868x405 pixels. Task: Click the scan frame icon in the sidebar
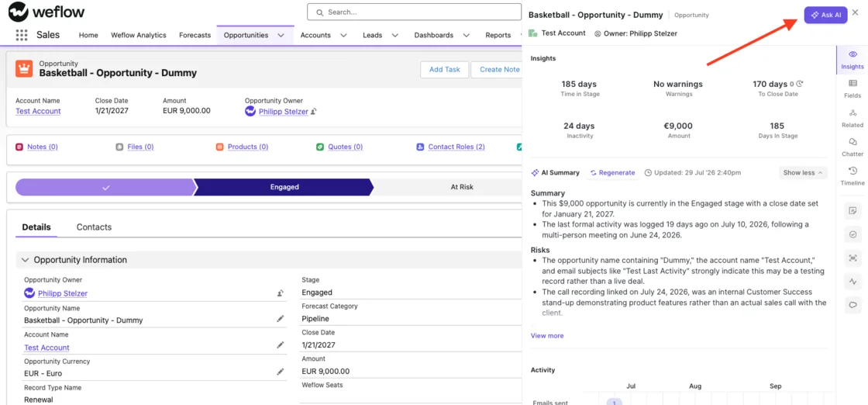852,258
